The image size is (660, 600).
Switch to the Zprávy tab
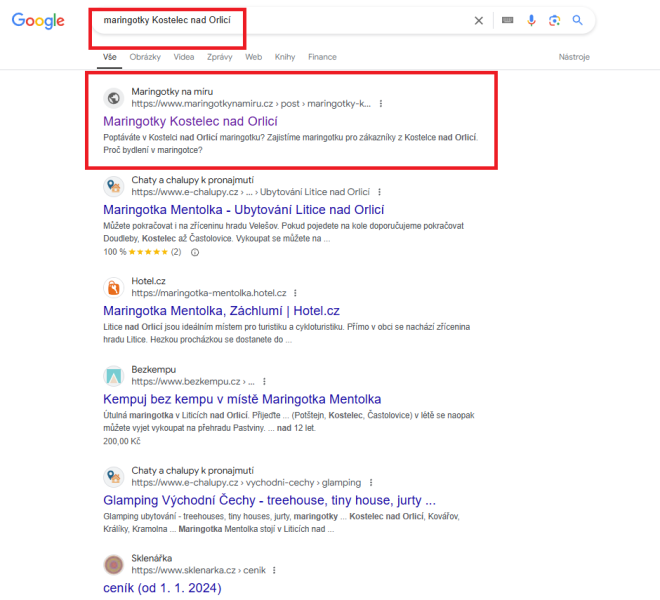[220, 57]
